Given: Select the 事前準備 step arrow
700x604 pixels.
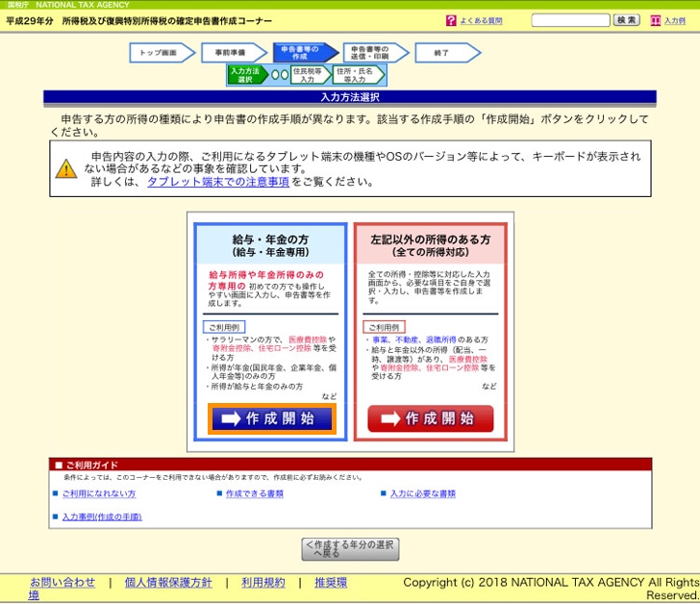Looking at the screenshot, I should (x=231, y=53).
